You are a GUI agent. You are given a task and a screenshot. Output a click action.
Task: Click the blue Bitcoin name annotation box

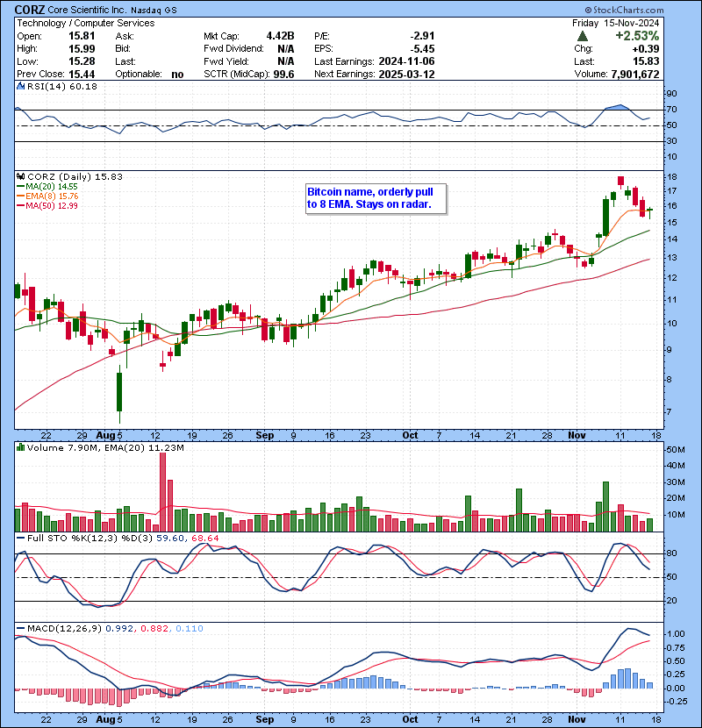coord(376,199)
